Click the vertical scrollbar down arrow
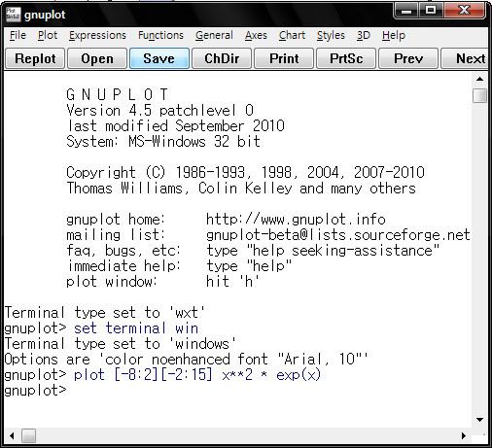Screen dimensions: 492x448 pos(479,420)
